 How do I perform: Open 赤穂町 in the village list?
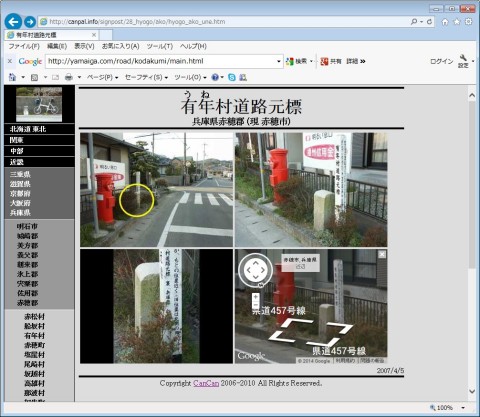34,345
